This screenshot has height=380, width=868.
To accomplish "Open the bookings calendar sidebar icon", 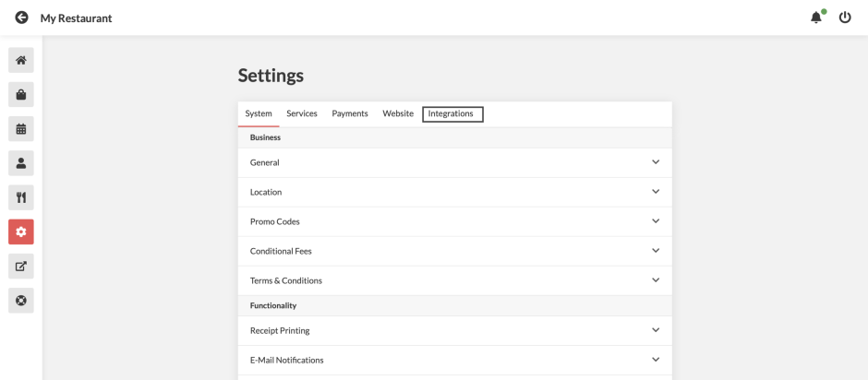I will tap(21, 129).
